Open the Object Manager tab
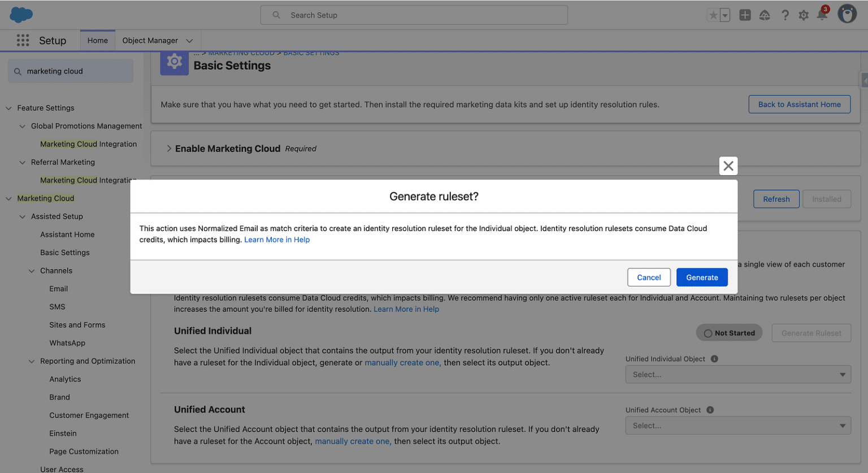Image resolution: width=868 pixels, height=473 pixels. (150, 41)
